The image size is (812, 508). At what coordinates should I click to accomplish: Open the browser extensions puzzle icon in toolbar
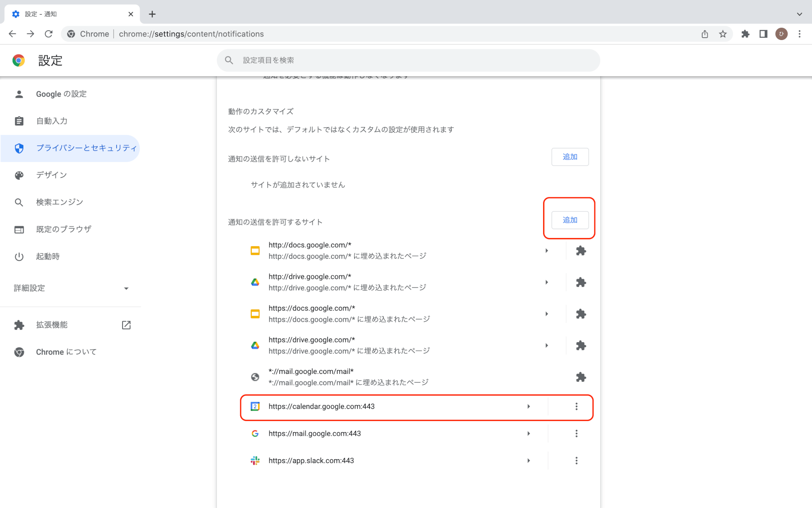click(745, 34)
